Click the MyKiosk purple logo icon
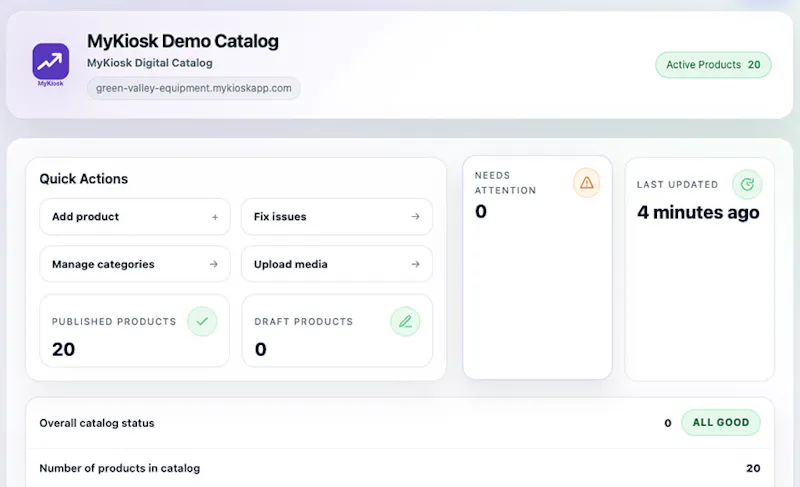 tap(51, 62)
